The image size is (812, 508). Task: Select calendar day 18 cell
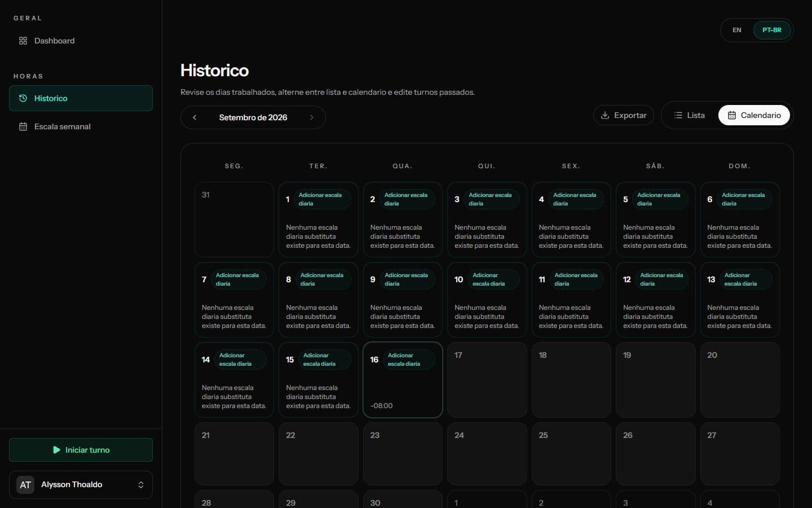pyautogui.click(x=571, y=380)
